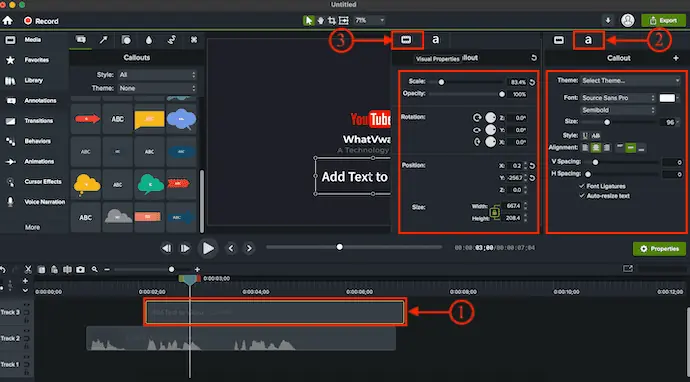The width and height of the screenshot is (690, 382).
Task: Click the Copy icon in timeline toolbar
Action: coord(41,269)
